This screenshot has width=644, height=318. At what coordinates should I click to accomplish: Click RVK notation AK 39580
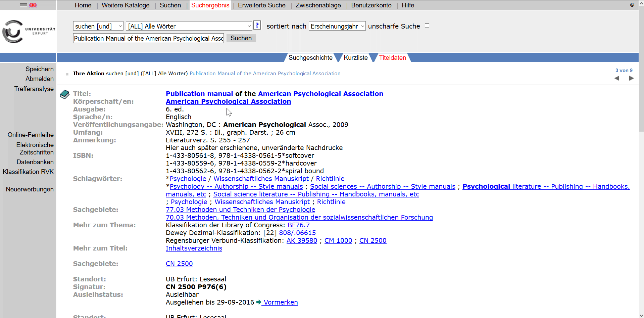pyautogui.click(x=302, y=241)
